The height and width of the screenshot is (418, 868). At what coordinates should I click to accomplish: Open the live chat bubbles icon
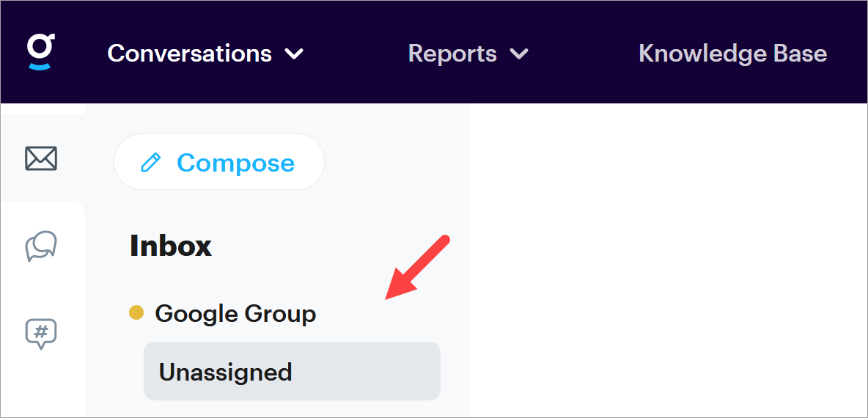(x=41, y=246)
